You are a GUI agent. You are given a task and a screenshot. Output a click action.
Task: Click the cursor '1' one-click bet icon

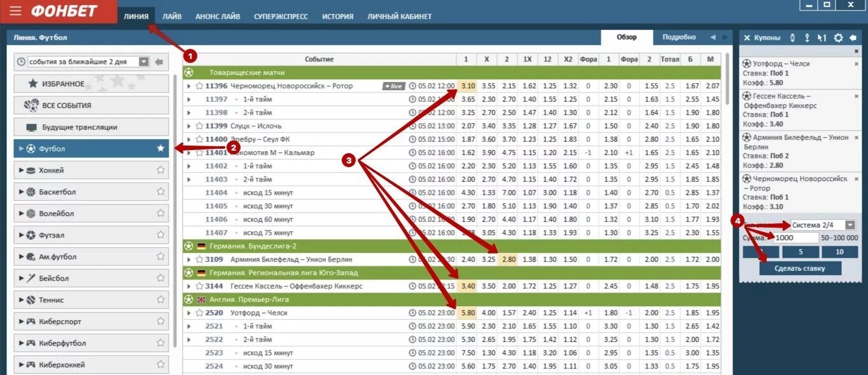point(822,38)
